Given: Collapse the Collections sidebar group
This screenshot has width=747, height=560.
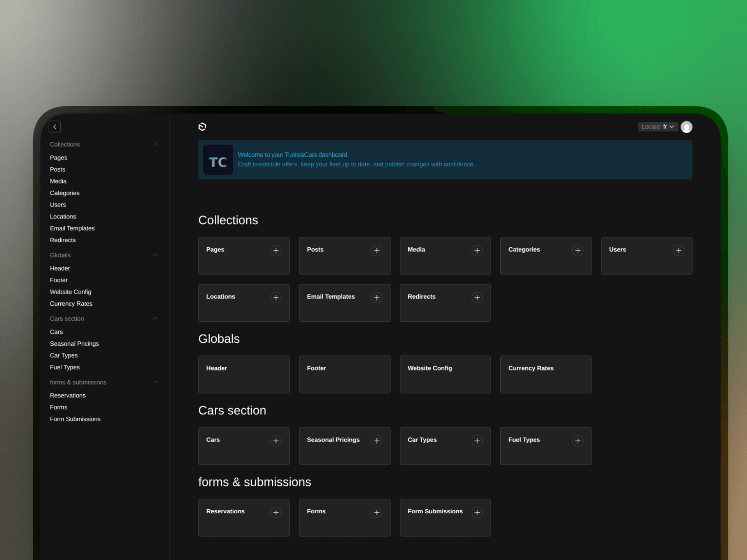Looking at the screenshot, I should point(155,144).
